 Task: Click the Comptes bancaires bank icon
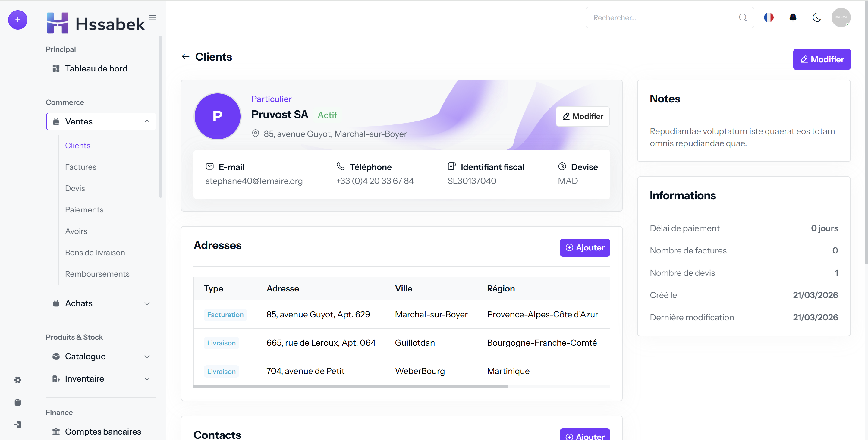pyautogui.click(x=56, y=432)
